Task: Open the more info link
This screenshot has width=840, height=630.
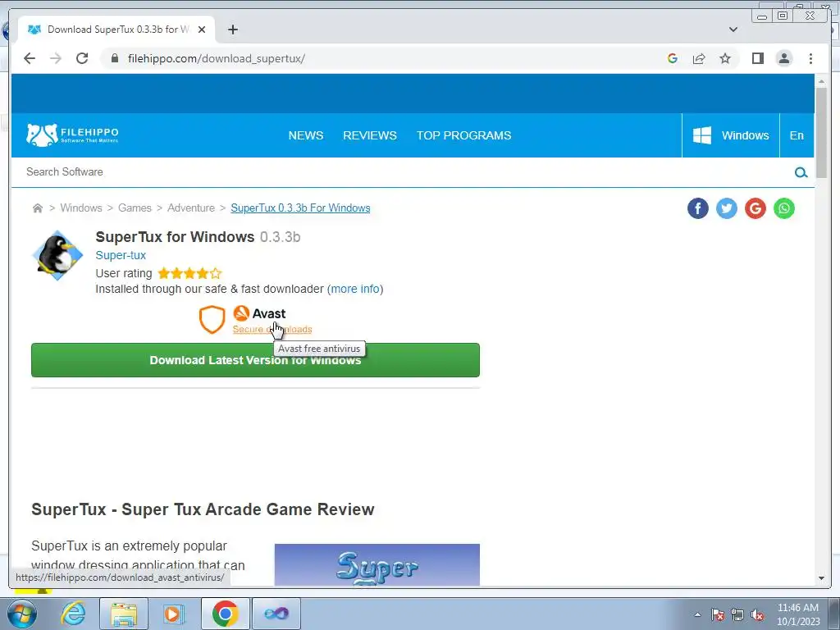Action: click(355, 290)
